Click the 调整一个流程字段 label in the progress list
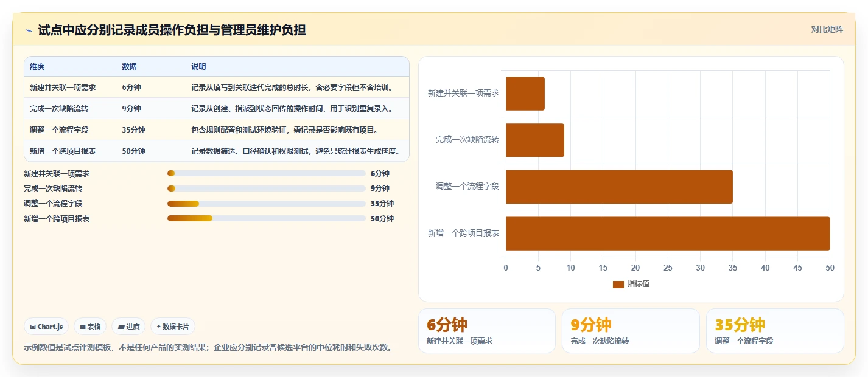The image size is (868, 377). coord(53,204)
